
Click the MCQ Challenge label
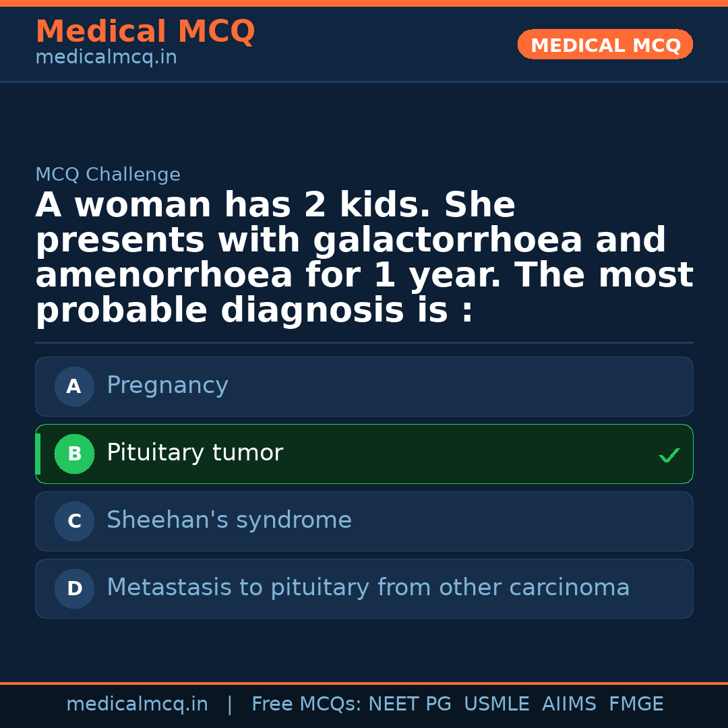108,175
